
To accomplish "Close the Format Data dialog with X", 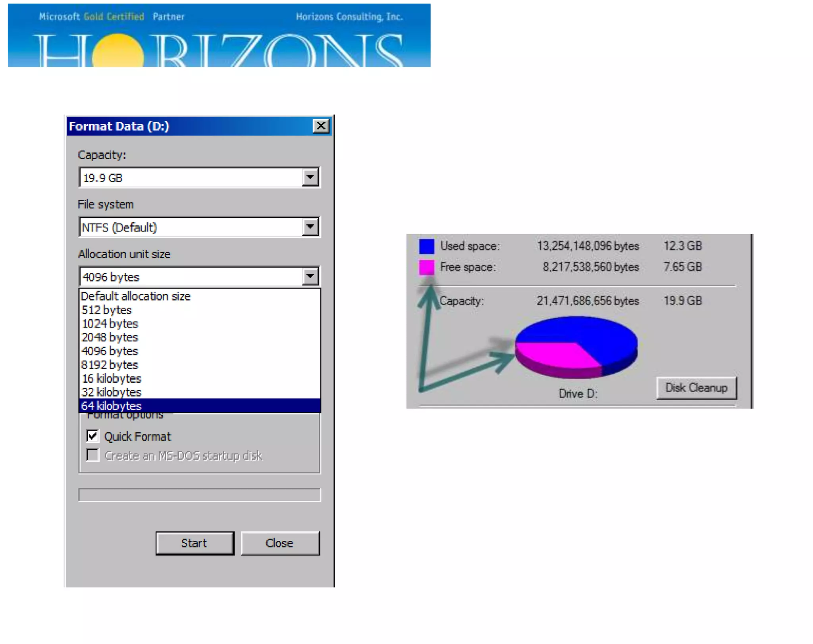I will (321, 126).
